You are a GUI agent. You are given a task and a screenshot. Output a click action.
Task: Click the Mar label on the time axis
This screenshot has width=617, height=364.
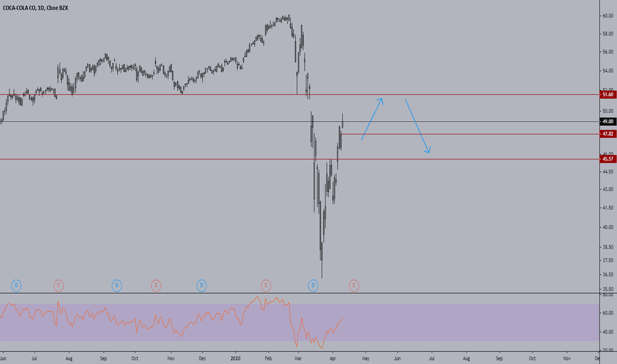(x=299, y=359)
